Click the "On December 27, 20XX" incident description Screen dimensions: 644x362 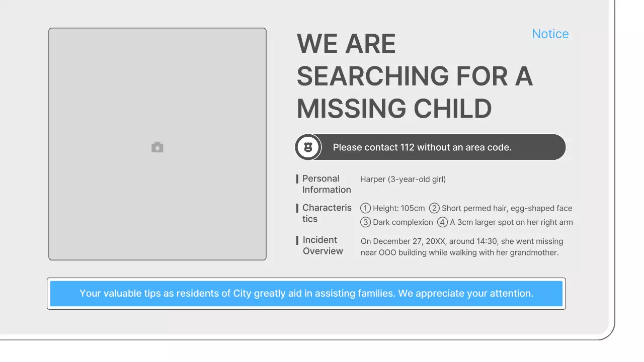coord(461,247)
